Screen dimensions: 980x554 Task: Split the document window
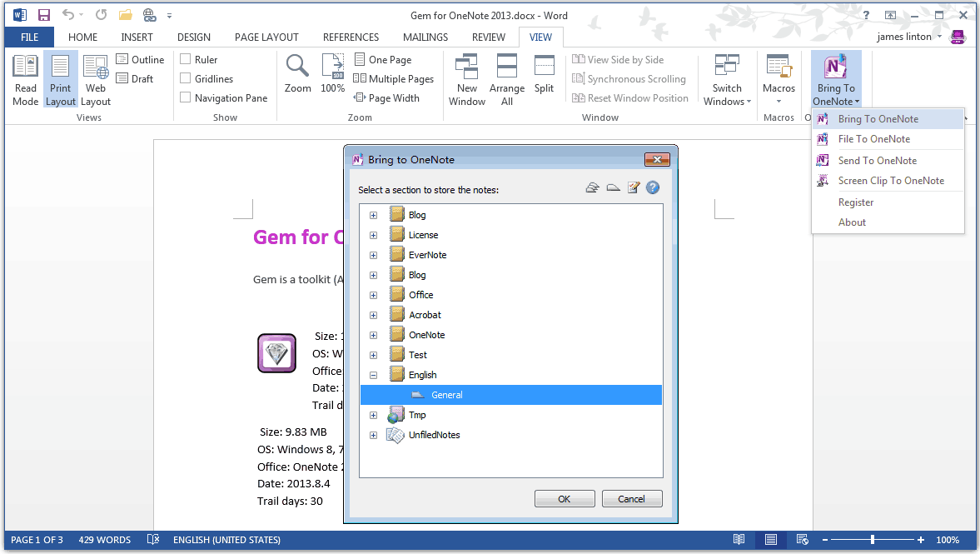[x=544, y=74]
